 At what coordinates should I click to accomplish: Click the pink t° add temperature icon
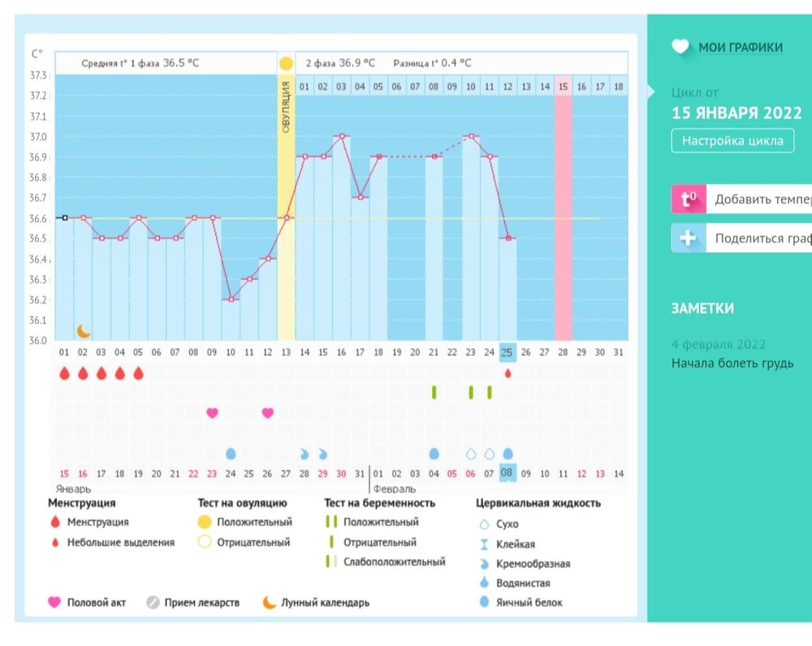[689, 199]
